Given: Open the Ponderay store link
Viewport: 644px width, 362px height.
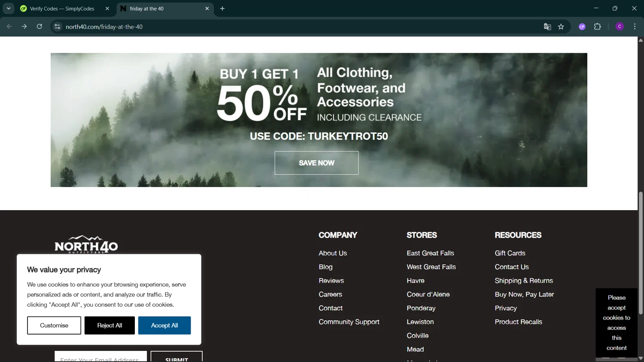Looking at the screenshot, I should tap(421, 308).
